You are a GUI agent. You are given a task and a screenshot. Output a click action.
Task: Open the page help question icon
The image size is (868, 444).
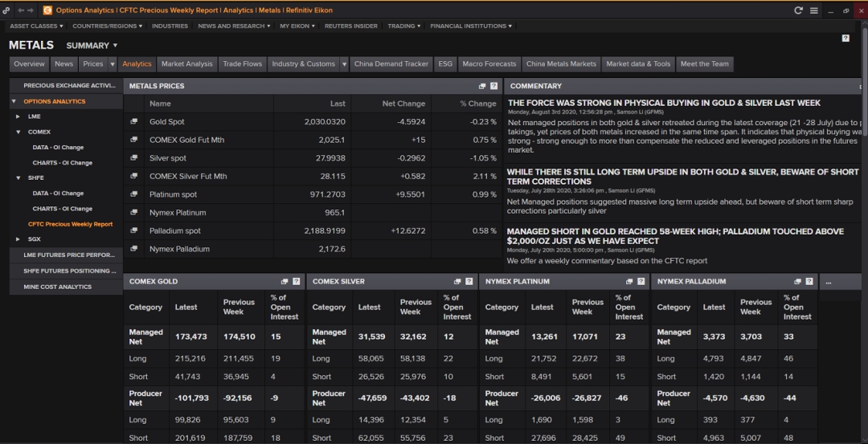(845, 39)
